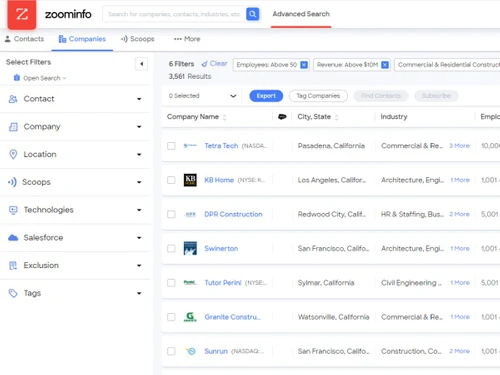Select the Granite Construction row checkbox
This screenshot has height=375, width=500.
171,317
